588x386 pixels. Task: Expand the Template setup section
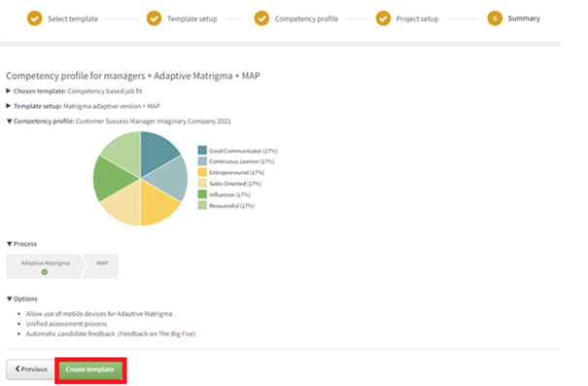tap(8, 106)
